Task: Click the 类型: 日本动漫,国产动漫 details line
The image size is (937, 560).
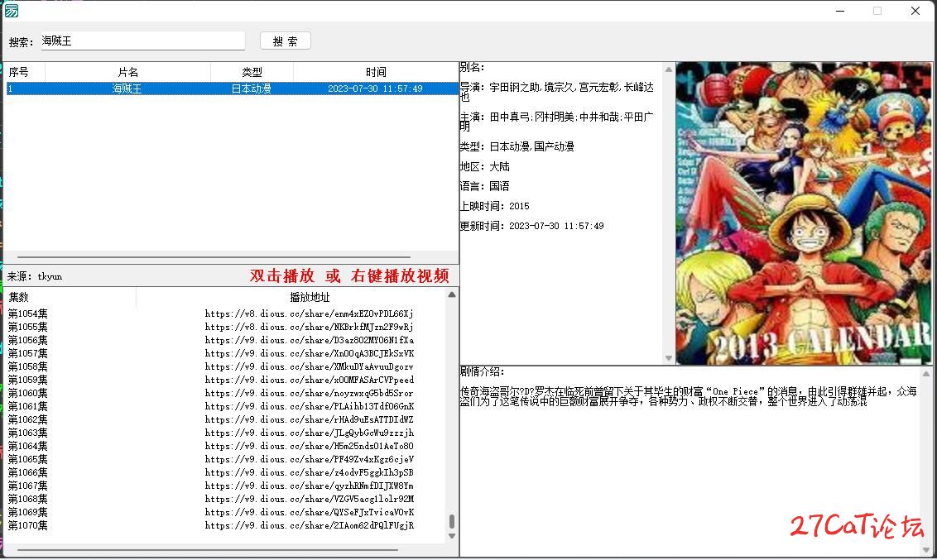Action: coord(517,146)
